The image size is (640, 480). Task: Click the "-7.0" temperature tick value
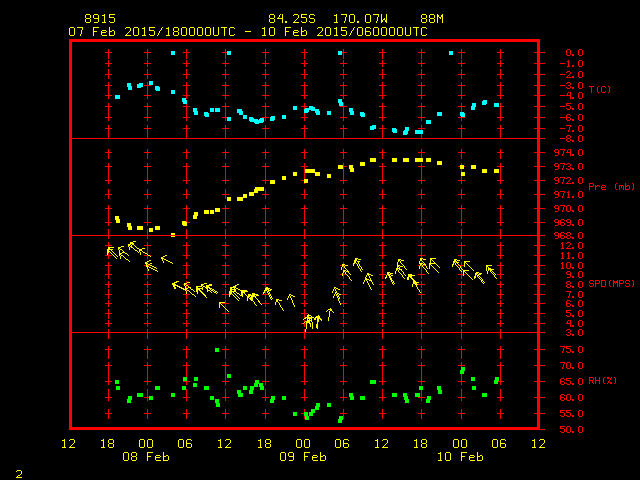pyautogui.click(x=571, y=129)
